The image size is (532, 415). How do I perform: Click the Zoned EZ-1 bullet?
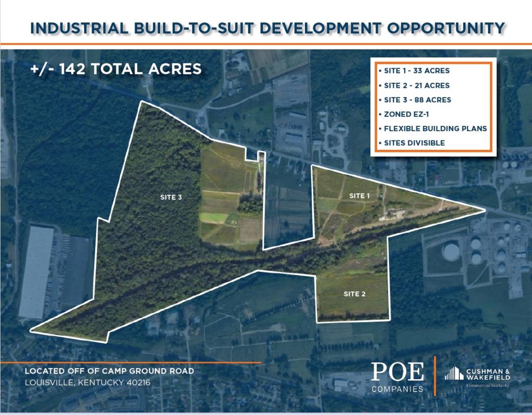pos(403,114)
